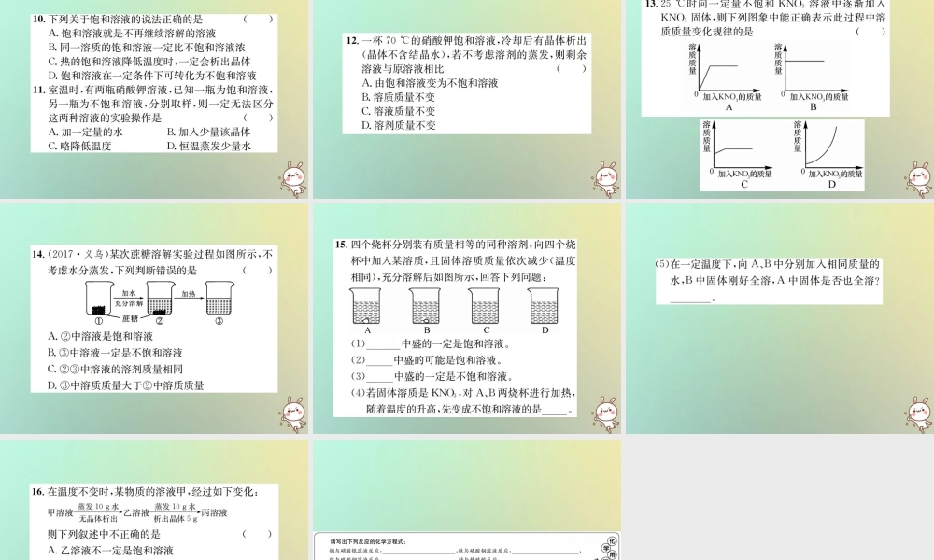Click option 'A. ②中溶液是饱和溶液'
The height and width of the screenshot is (560, 934).
click(x=100, y=336)
